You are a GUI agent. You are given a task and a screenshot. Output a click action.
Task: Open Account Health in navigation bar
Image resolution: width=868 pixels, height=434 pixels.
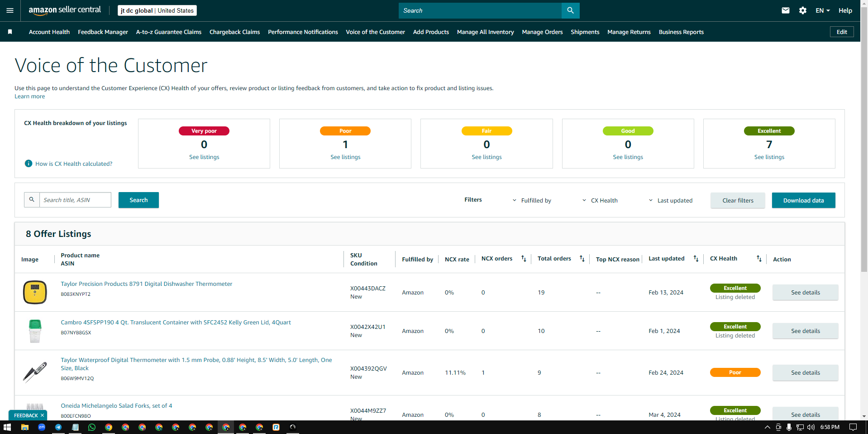(x=49, y=32)
